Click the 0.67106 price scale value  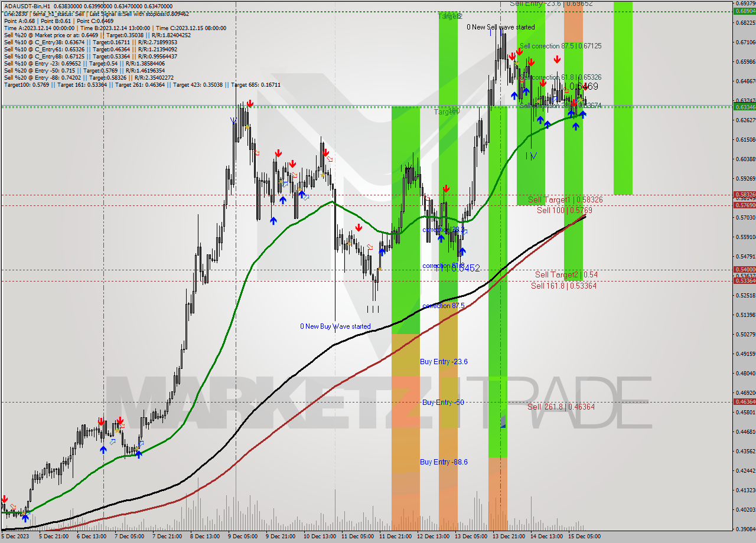(x=744, y=42)
